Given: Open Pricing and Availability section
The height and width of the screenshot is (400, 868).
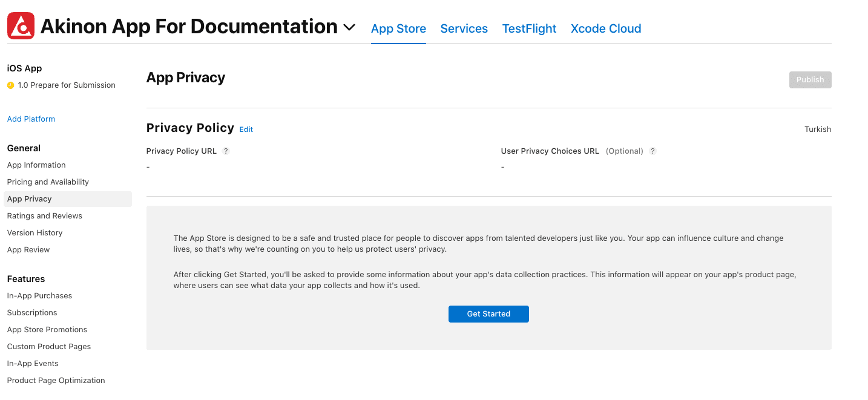Looking at the screenshot, I should [x=48, y=182].
